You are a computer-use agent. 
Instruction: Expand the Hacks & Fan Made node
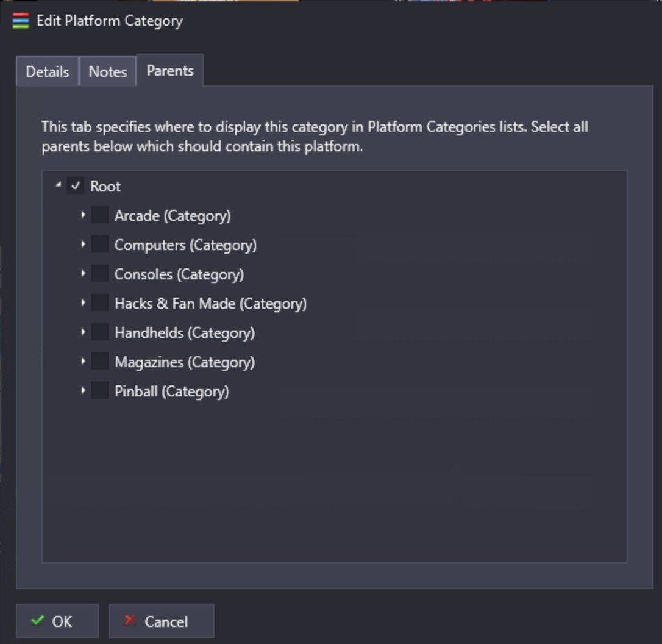tap(83, 302)
